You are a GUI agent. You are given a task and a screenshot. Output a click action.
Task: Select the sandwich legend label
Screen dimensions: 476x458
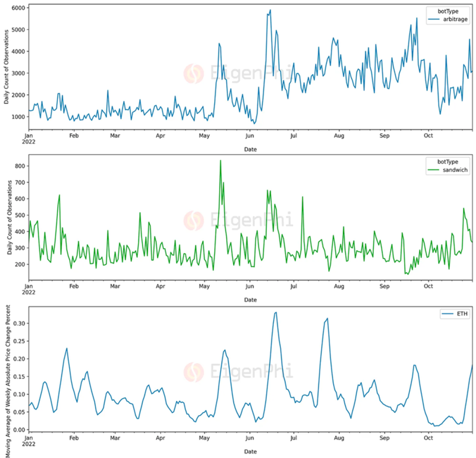click(455, 170)
